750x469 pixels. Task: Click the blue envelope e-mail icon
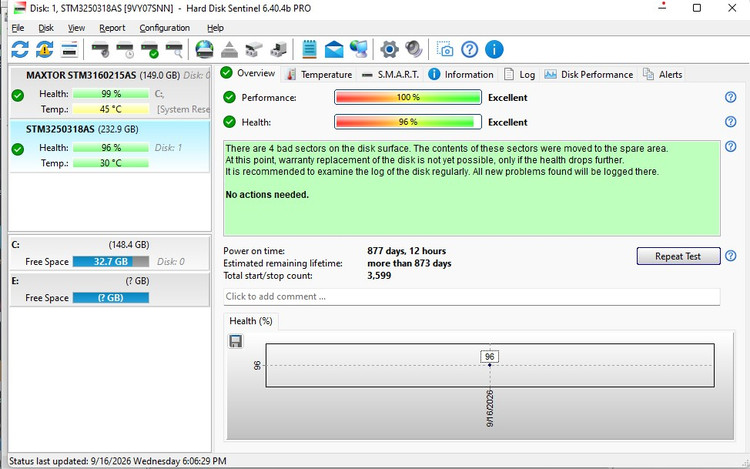(334, 49)
